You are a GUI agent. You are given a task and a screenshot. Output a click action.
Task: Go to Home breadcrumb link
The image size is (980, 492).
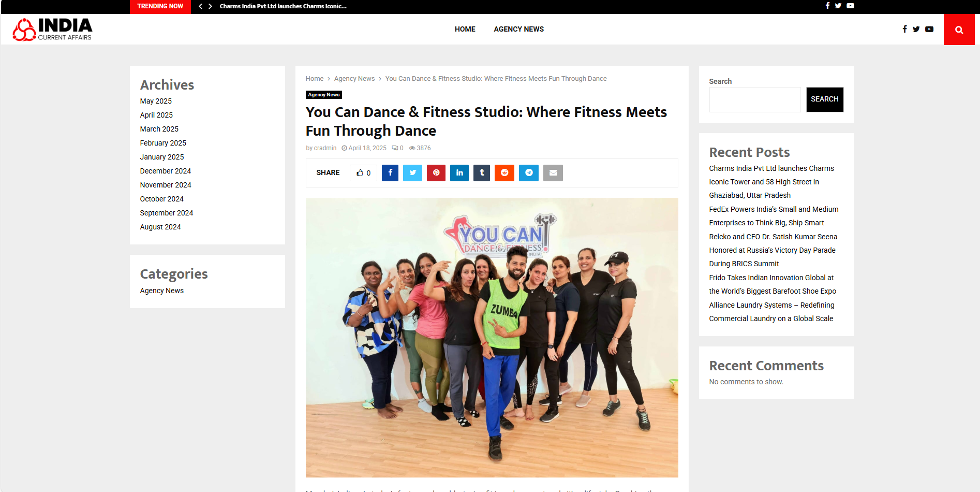click(315, 79)
